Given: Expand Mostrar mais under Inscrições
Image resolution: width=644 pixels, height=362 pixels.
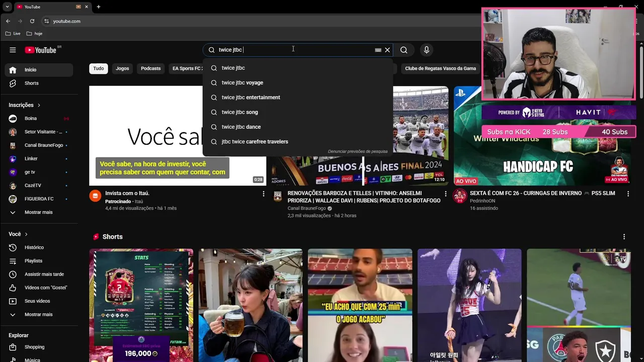Looking at the screenshot, I should [x=39, y=212].
